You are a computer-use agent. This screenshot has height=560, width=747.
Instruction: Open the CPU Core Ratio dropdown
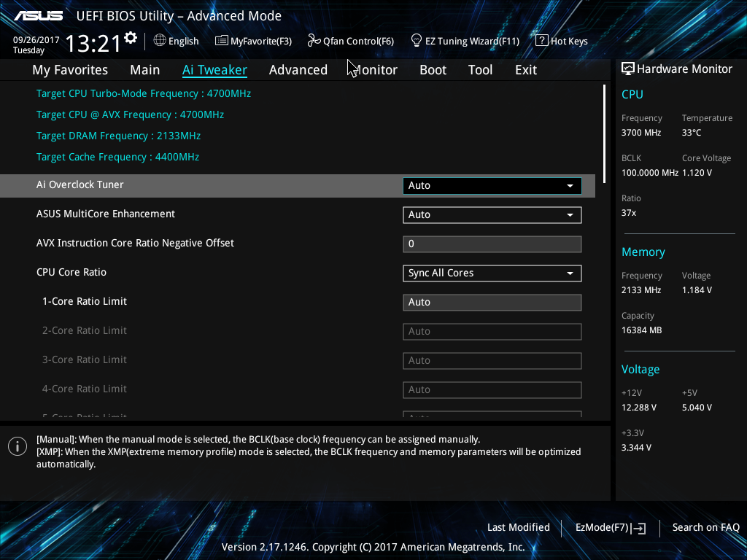tap(492, 273)
